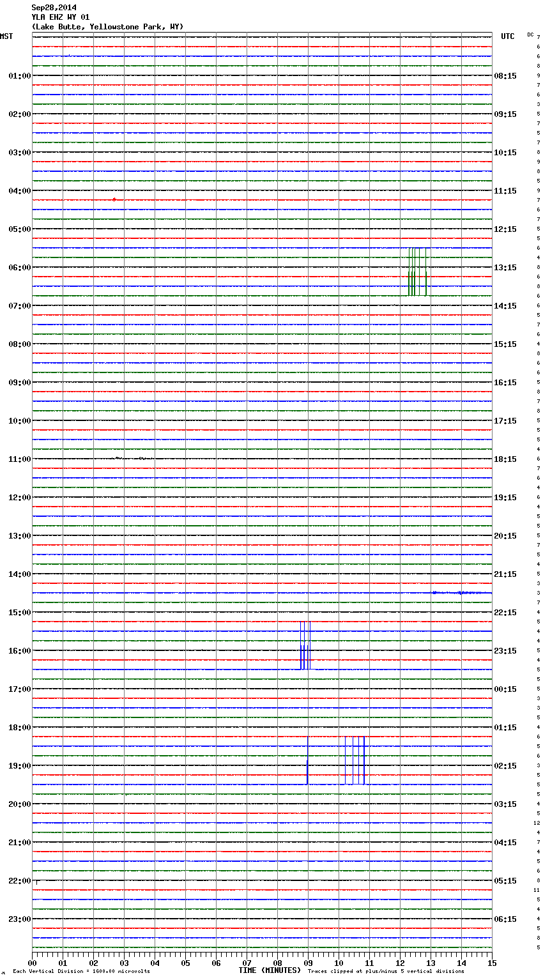This screenshot has height=980, width=543.
Task: Click the MST time zone label
Action: click(x=6, y=36)
